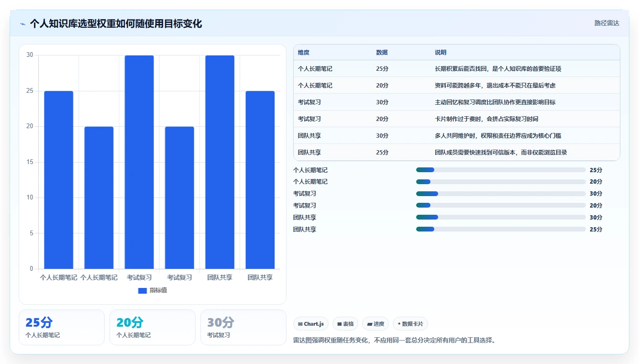The height and width of the screenshot is (364, 639).
Task: Click the 数据卡片 chip label
Action: (413, 324)
